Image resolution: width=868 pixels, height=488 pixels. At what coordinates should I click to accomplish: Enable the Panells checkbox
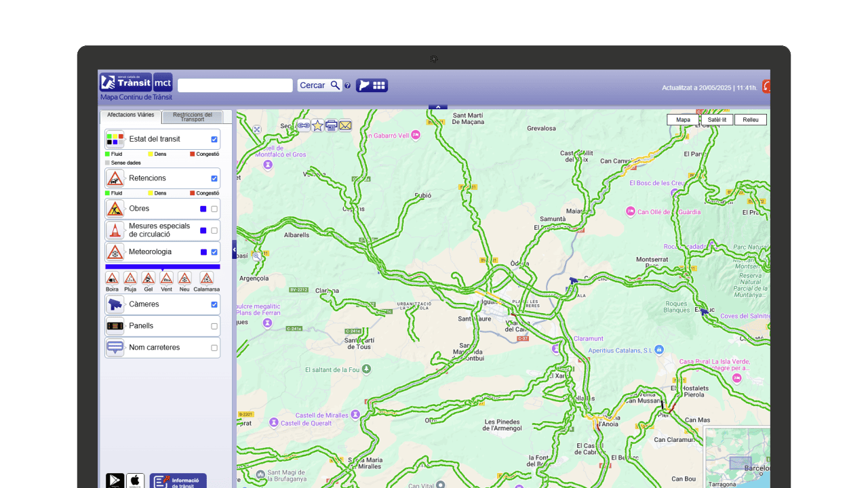click(214, 326)
